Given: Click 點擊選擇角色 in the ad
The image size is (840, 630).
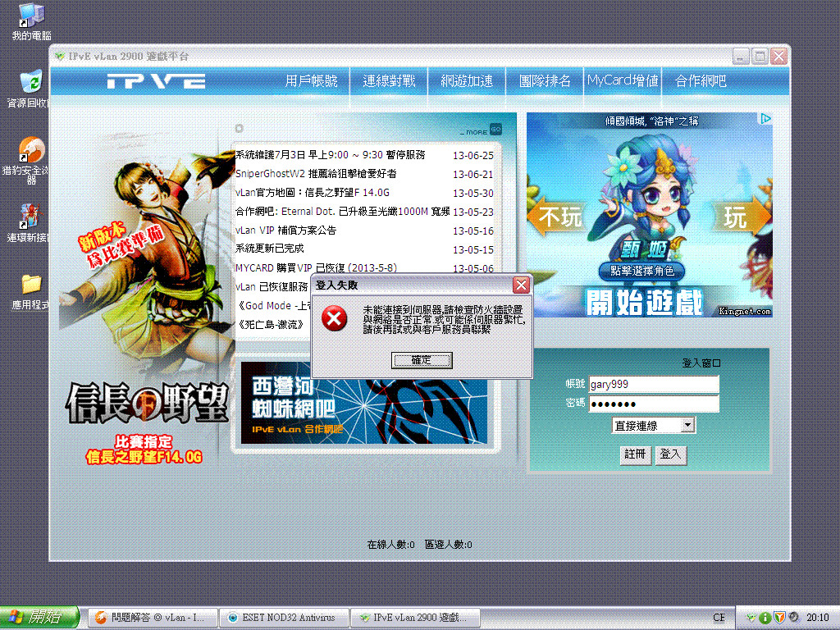Looking at the screenshot, I should pyautogui.click(x=642, y=271).
